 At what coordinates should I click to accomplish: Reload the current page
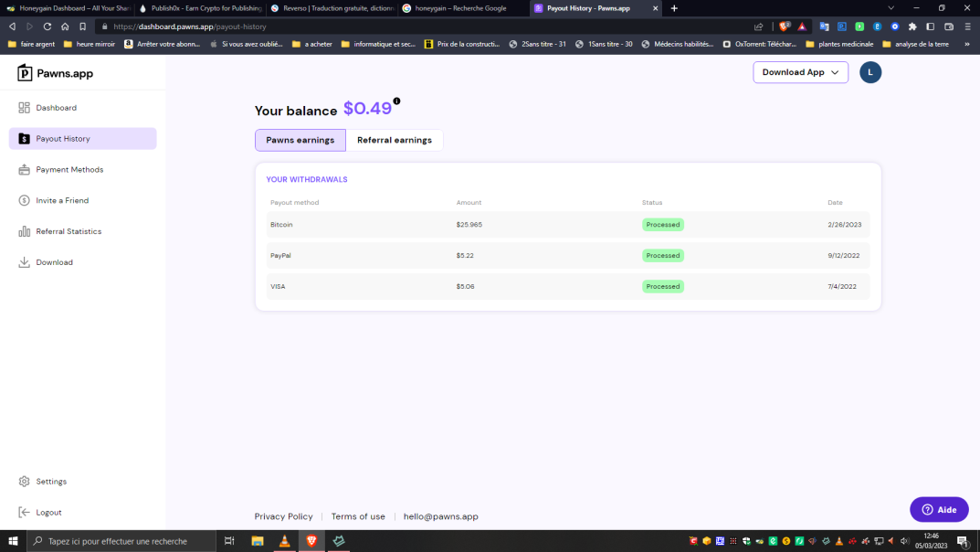[x=47, y=27]
